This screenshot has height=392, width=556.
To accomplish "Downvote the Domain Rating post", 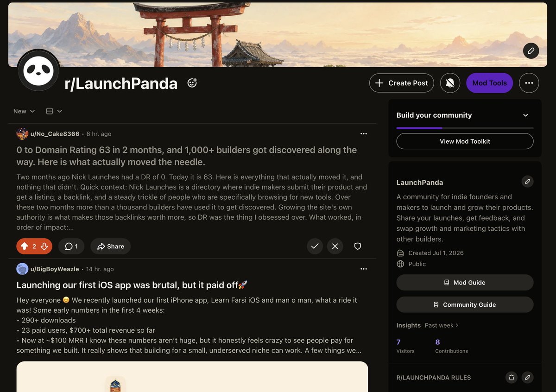I will (44, 247).
